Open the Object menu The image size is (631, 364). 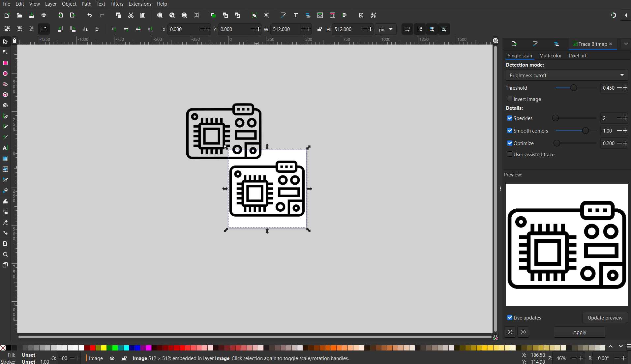[x=69, y=4]
